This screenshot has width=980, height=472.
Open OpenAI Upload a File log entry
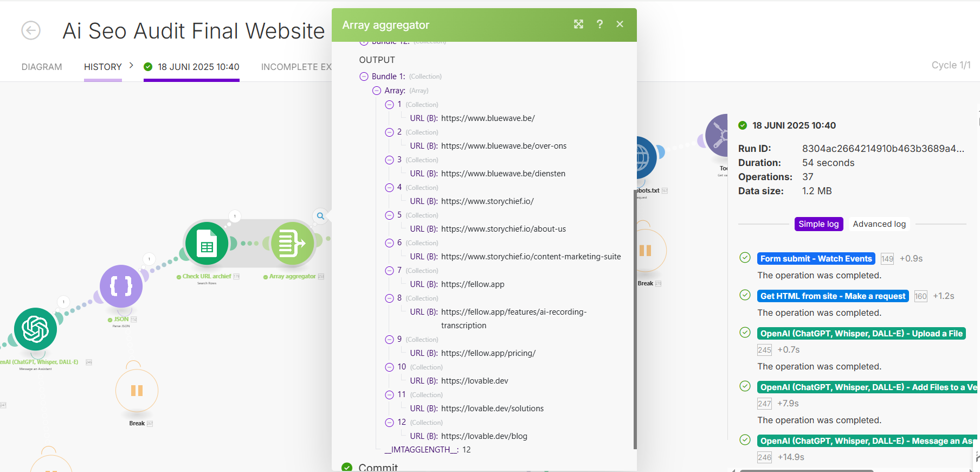(861, 334)
